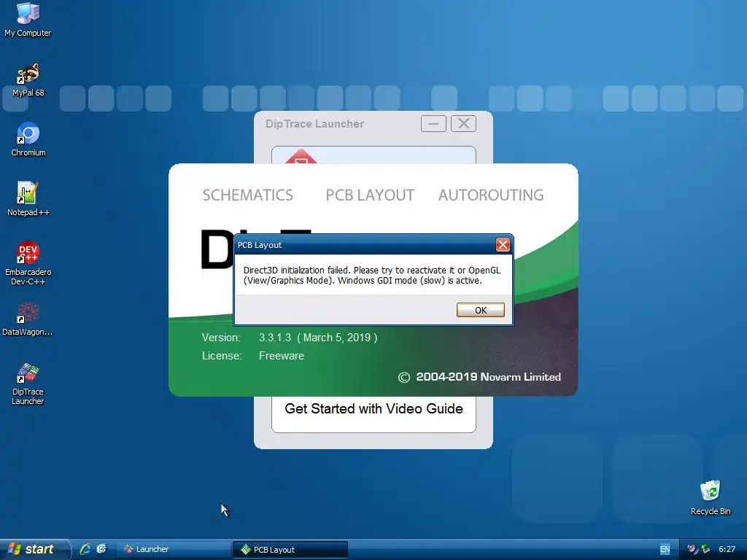This screenshot has width=747, height=560.
Task: Click the second system tray icon
Action: (705, 549)
